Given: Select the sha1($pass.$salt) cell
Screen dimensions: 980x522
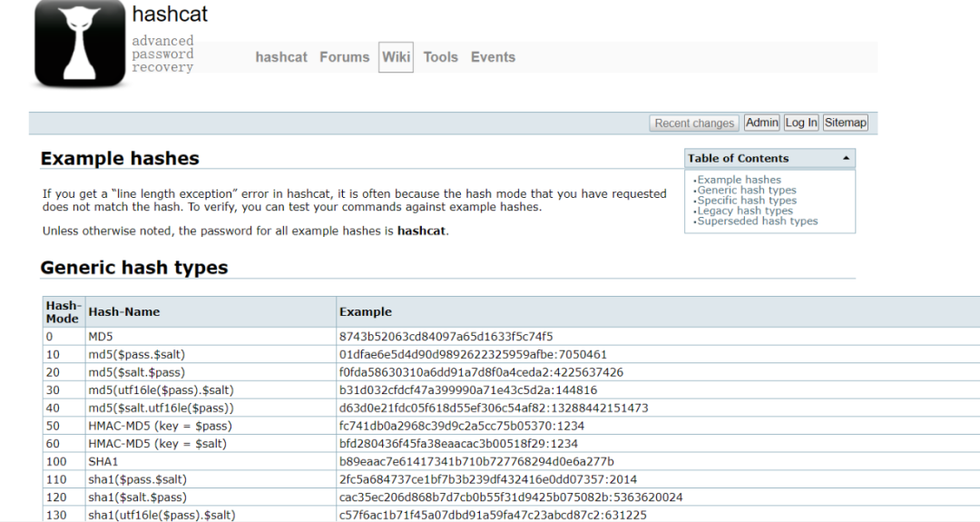Looking at the screenshot, I should tap(211, 479).
